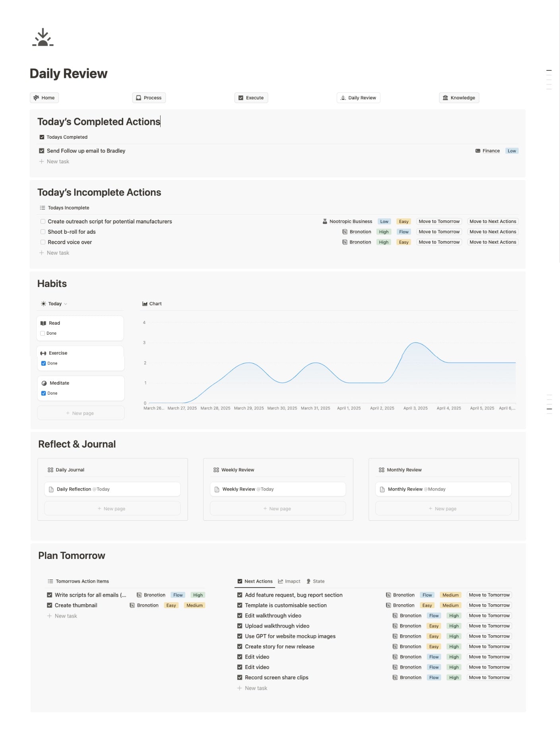The width and height of the screenshot is (560, 731).
Task: Click the Chart view icon in Habits
Action: [145, 304]
